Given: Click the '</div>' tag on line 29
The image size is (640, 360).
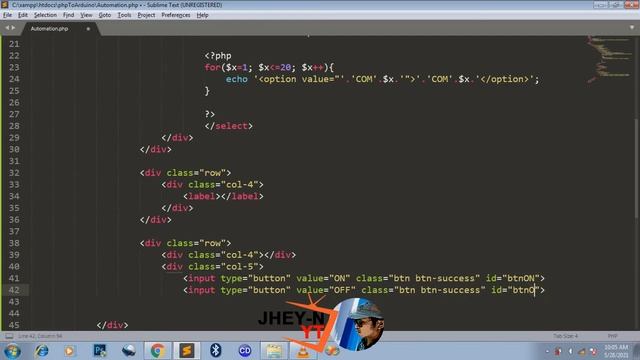Looking at the screenshot, I should 177,138.
